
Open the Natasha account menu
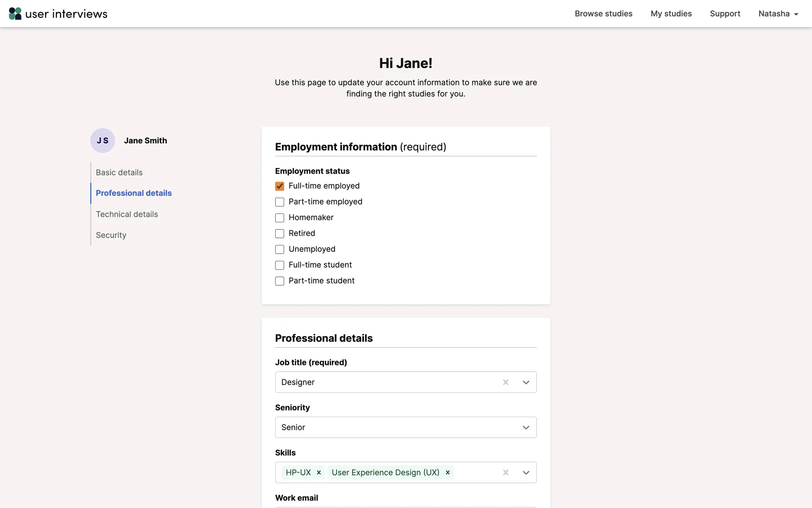click(778, 14)
